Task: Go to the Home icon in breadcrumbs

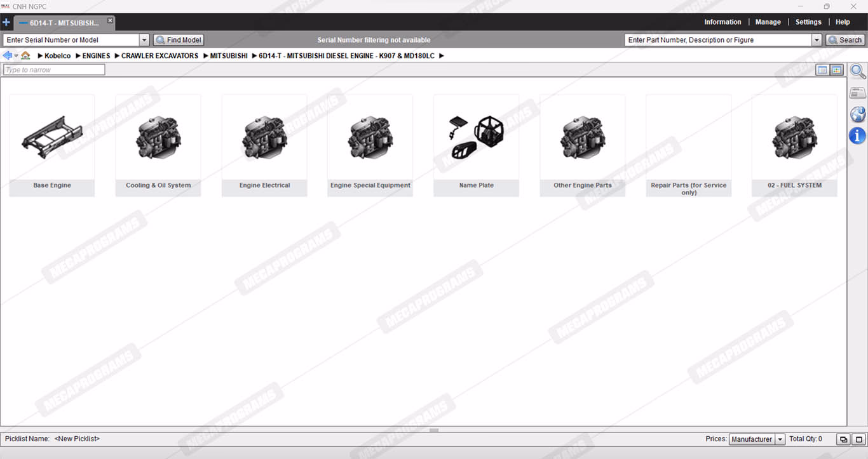Action: pos(25,56)
